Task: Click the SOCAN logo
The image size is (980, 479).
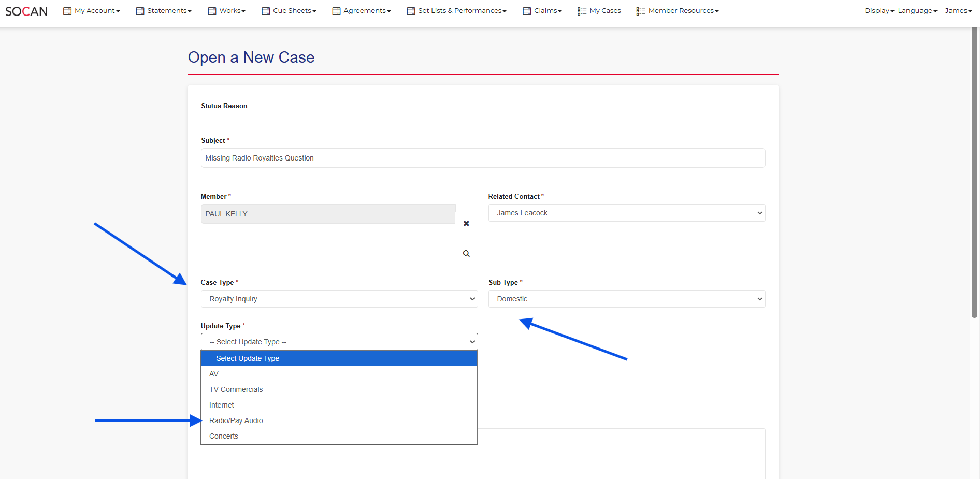Action: tap(26, 11)
